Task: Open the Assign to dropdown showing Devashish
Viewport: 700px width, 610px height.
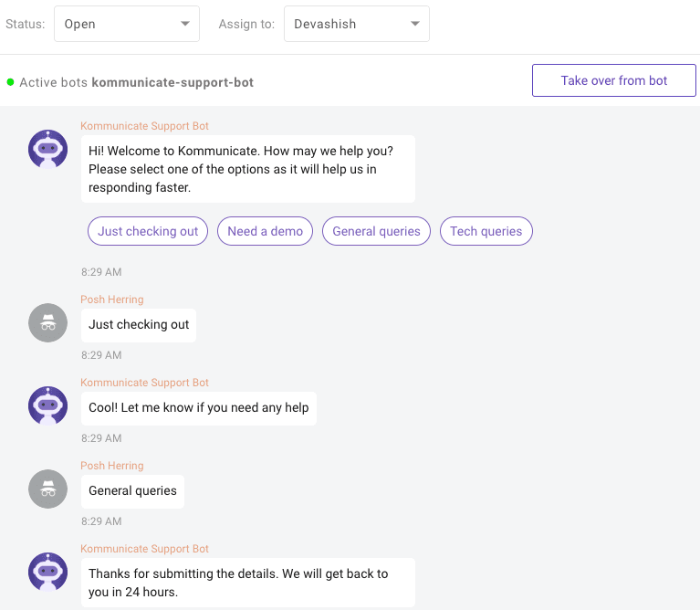Action: [x=357, y=24]
